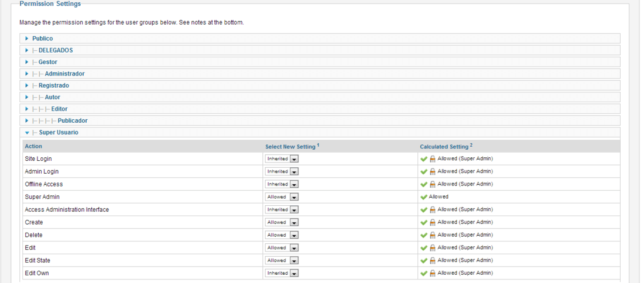Open the Edit State setting dropdown
The width and height of the screenshot is (644, 283).
282,260
